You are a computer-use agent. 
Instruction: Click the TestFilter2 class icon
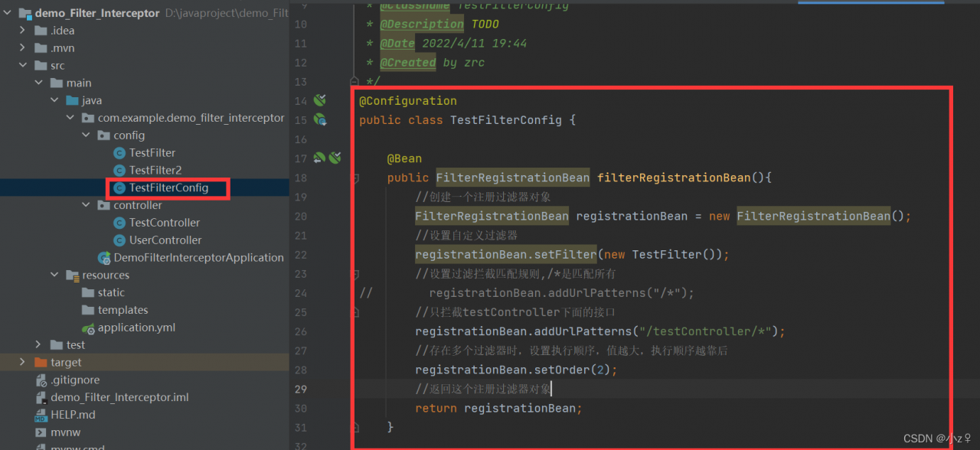coord(119,171)
